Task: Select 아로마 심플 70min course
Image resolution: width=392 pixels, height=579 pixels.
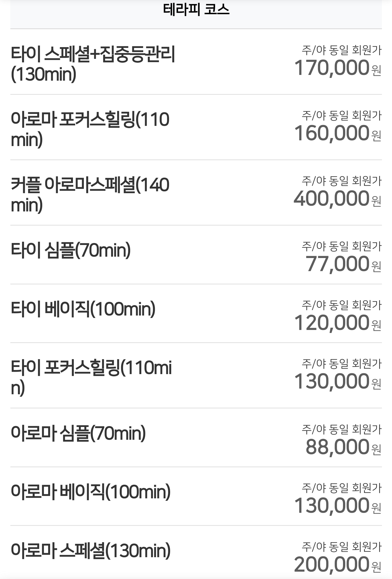Action: (x=78, y=433)
